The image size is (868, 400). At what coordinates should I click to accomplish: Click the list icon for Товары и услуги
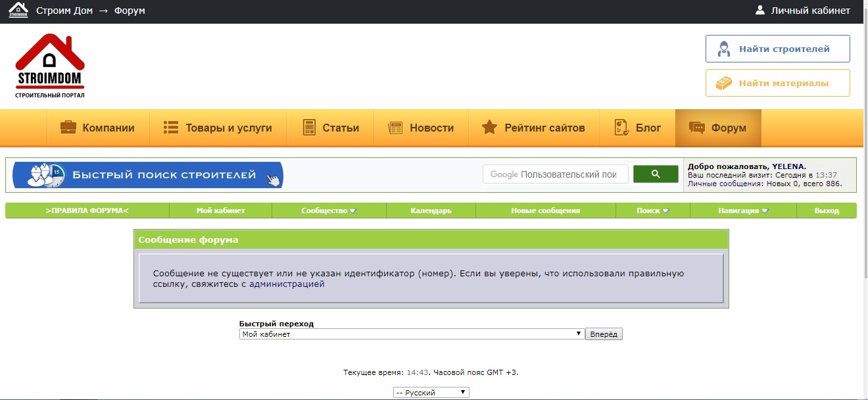tap(171, 128)
